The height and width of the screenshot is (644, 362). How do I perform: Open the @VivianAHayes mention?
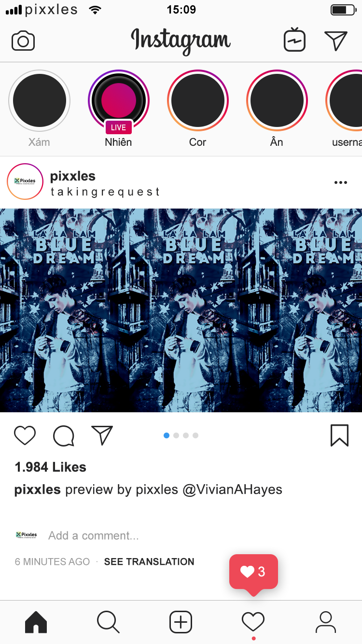coord(232,490)
